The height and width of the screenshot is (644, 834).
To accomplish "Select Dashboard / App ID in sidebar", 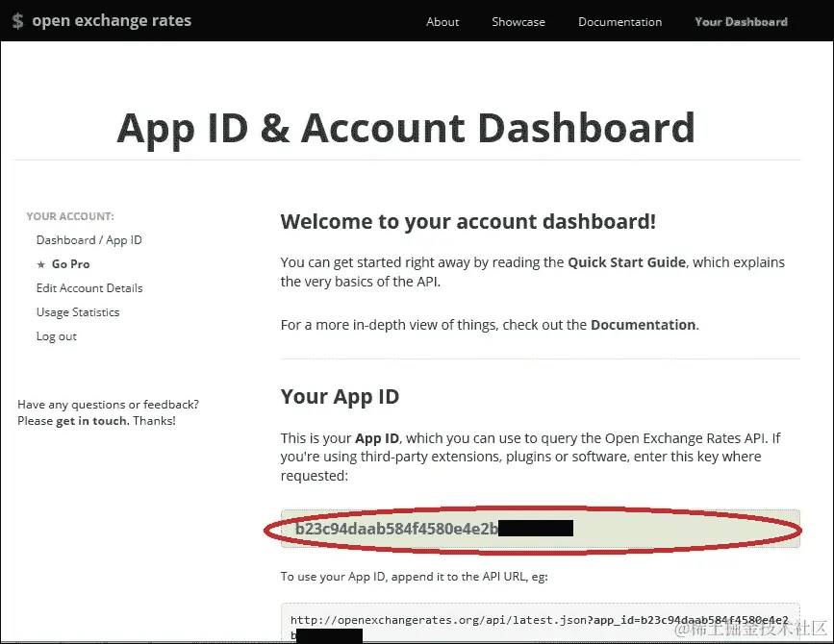I will pos(88,239).
